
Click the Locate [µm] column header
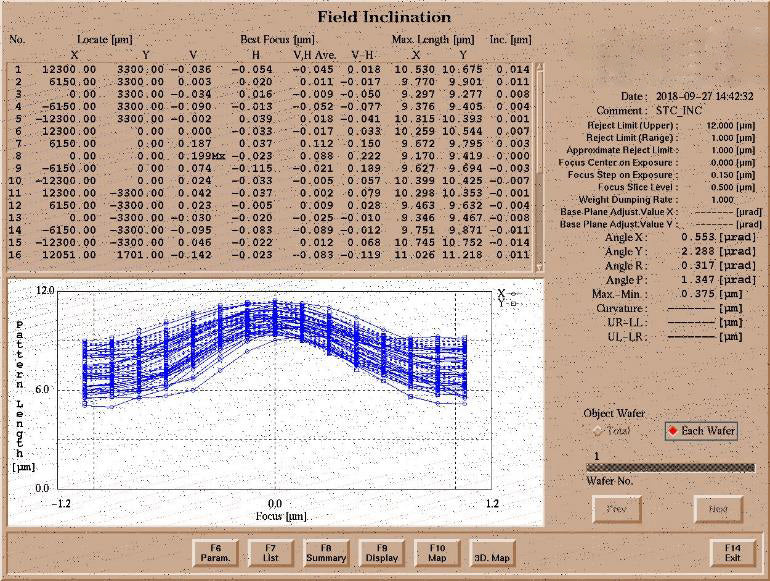(x=105, y=40)
